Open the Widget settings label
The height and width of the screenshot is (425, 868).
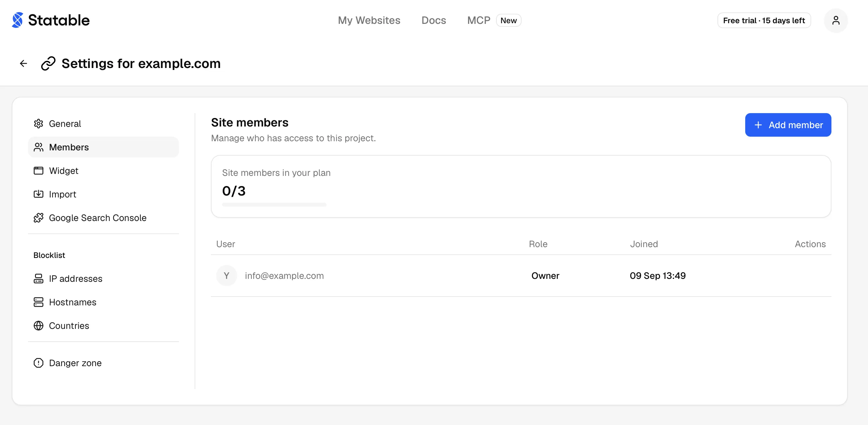pyautogui.click(x=64, y=171)
